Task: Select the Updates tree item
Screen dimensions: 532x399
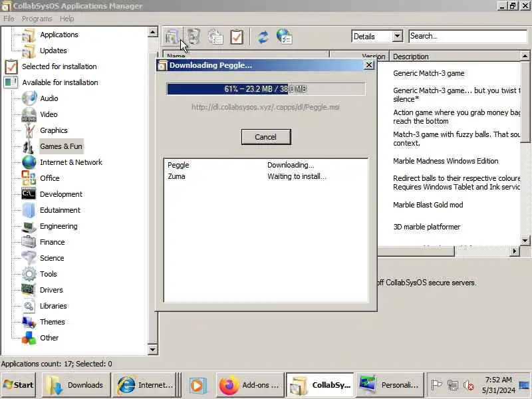Action: (53, 51)
